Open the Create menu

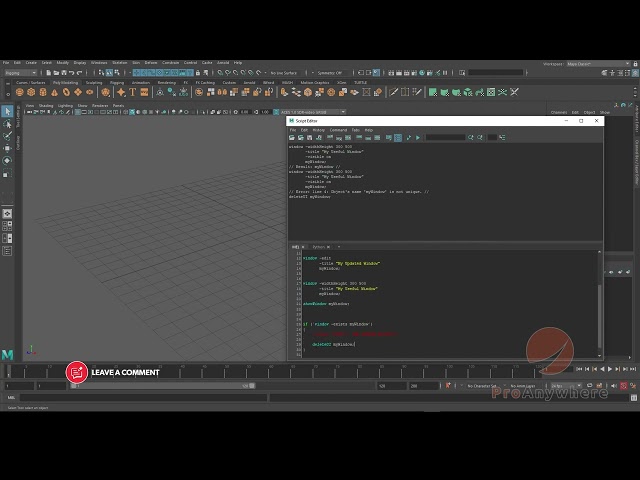click(31, 63)
